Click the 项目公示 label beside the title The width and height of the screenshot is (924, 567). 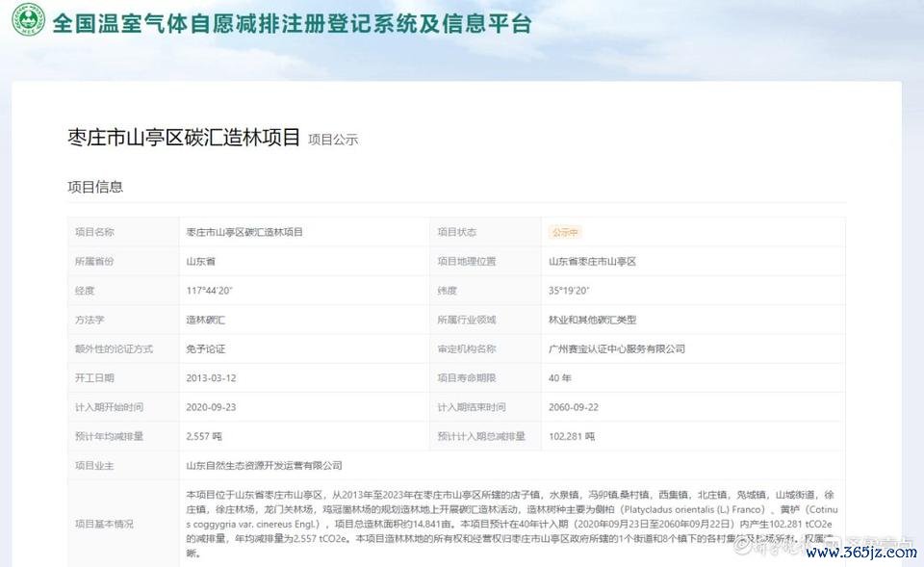coord(333,140)
